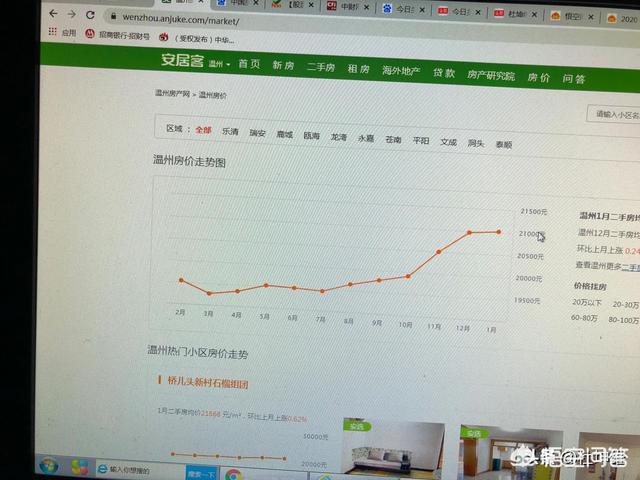Select the 80-100万 price filter
Image resolution: width=640 pixels, height=480 pixels.
point(623,320)
